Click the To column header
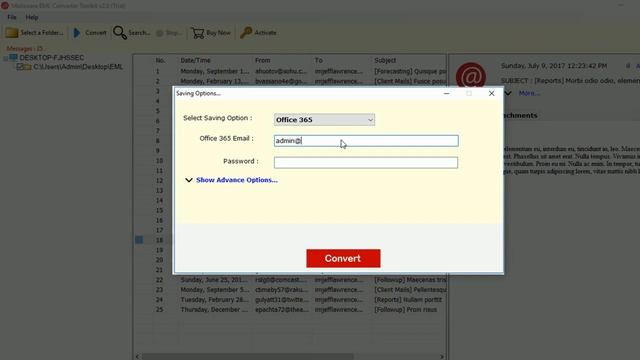The width and height of the screenshot is (640, 360). click(319, 60)
